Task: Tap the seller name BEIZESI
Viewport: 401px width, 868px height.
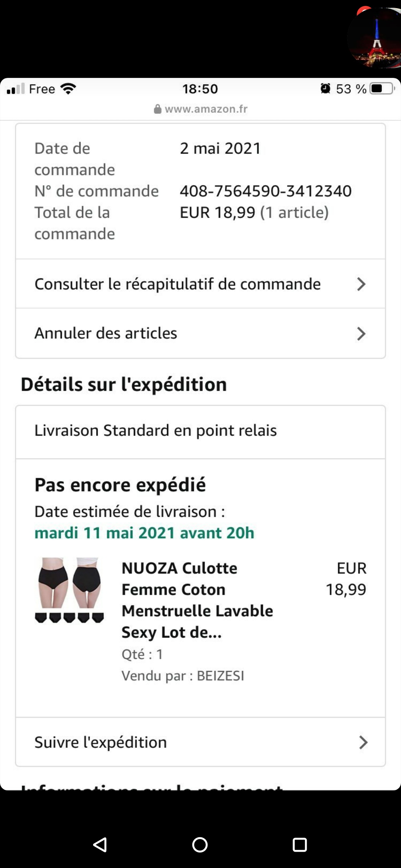Action: [220, 676]
